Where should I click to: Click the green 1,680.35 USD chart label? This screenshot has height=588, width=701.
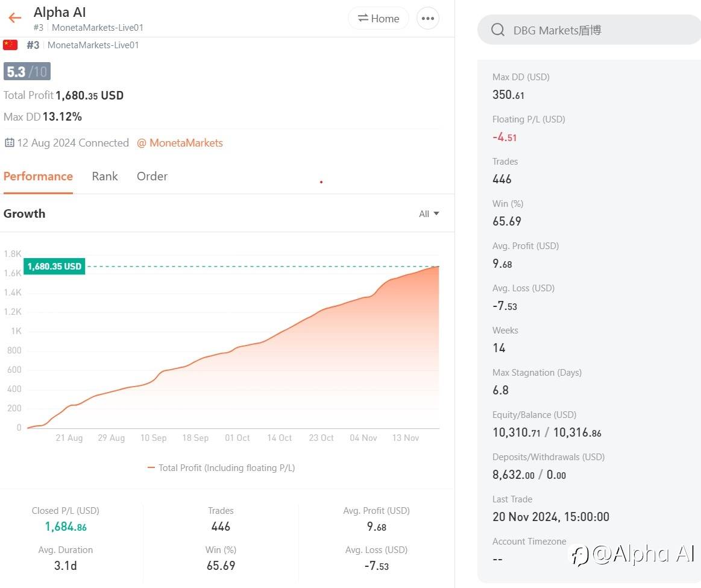pos(54,266)
